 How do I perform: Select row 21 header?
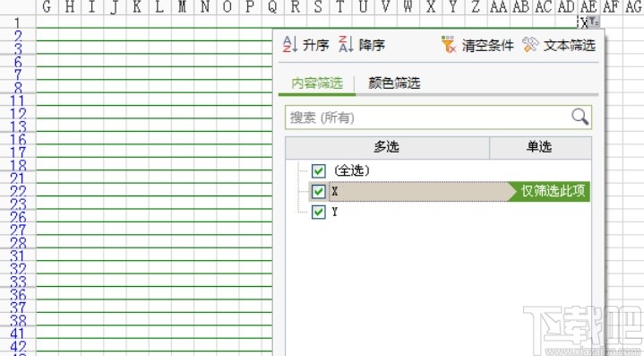(x=18, y=178)
